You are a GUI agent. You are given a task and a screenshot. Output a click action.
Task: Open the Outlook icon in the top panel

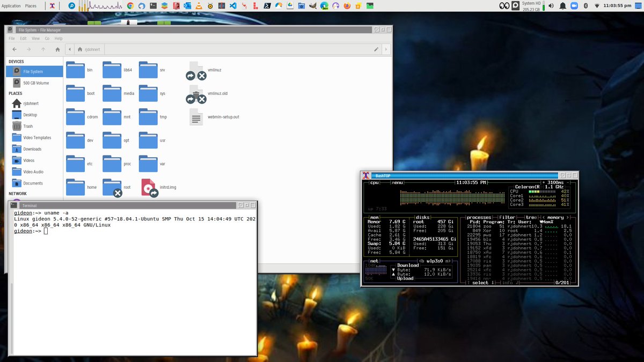coord(187,6)
